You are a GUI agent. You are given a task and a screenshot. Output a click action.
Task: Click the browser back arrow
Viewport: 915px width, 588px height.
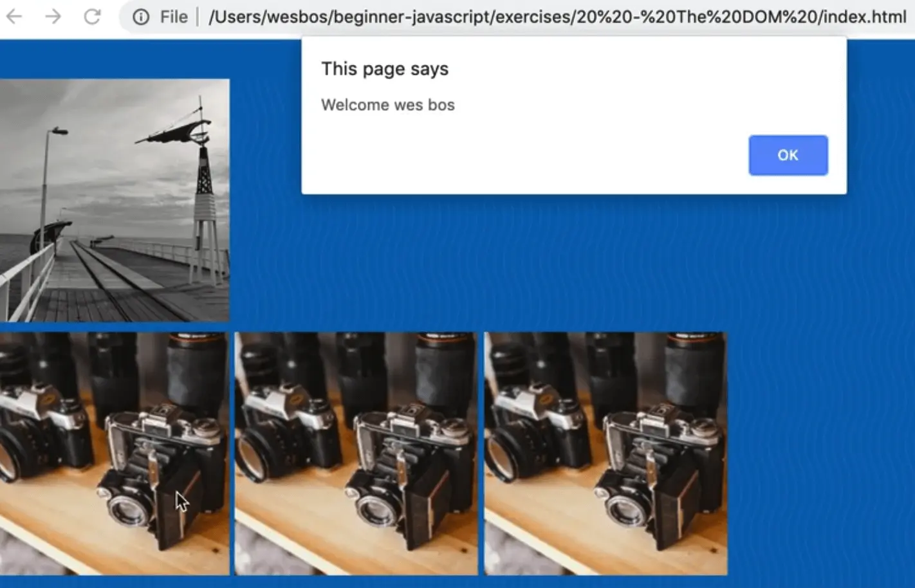pos(14,17)
